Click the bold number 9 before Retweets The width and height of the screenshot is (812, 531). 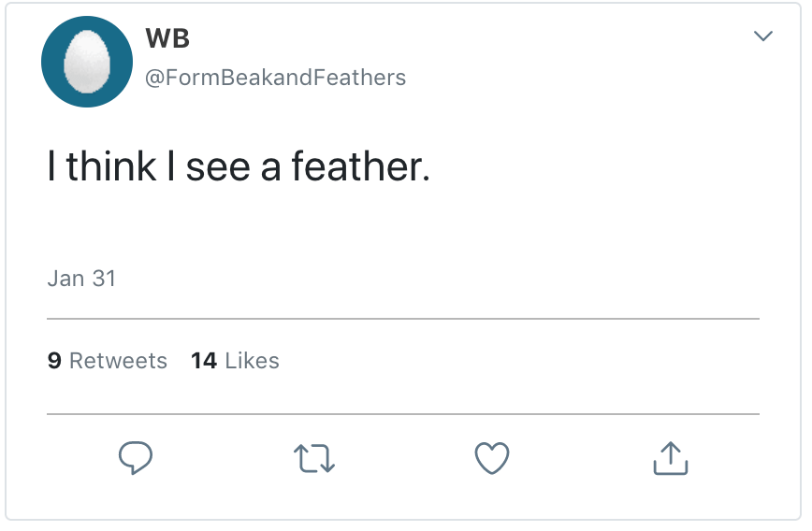point(54,361)
